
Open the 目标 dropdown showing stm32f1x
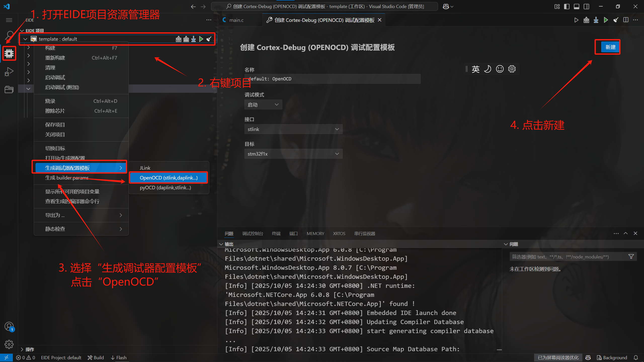click(293, 154)
